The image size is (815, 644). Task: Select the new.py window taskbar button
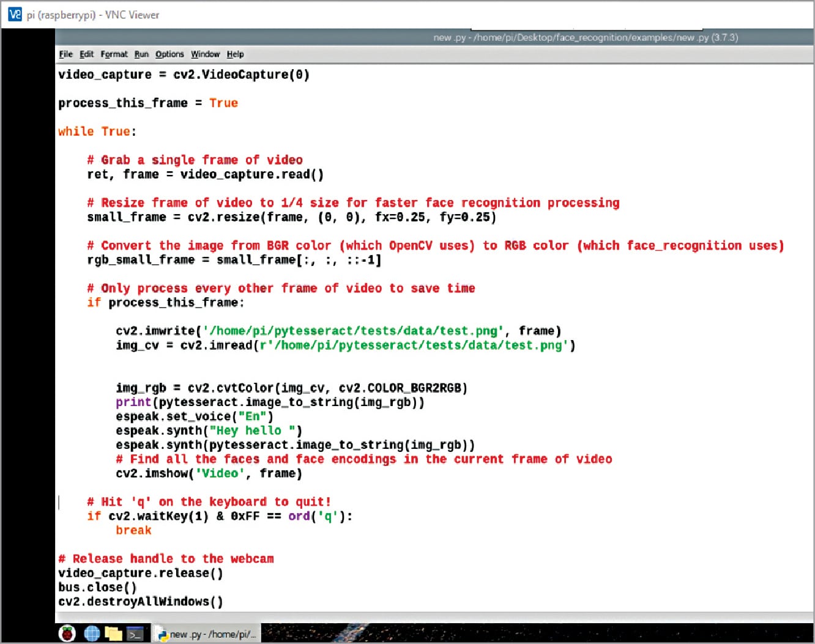click(207, 634)
